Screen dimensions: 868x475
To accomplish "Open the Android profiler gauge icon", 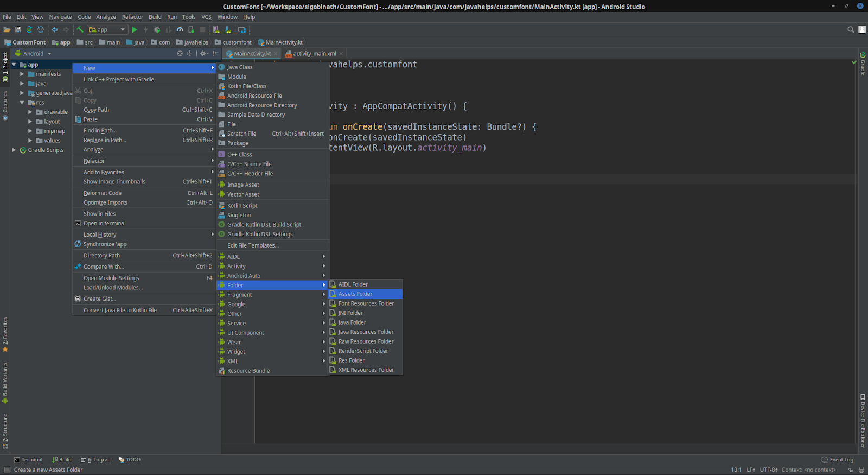I will click(180, 30).
